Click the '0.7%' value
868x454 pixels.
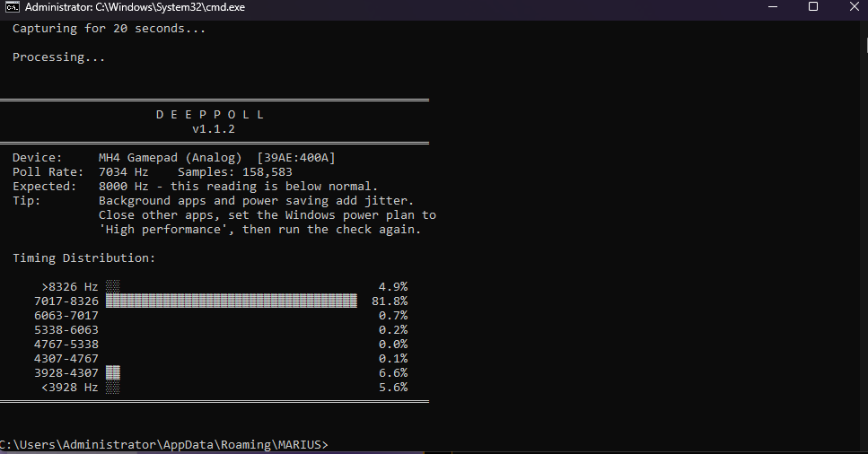(x=393, y=316)
